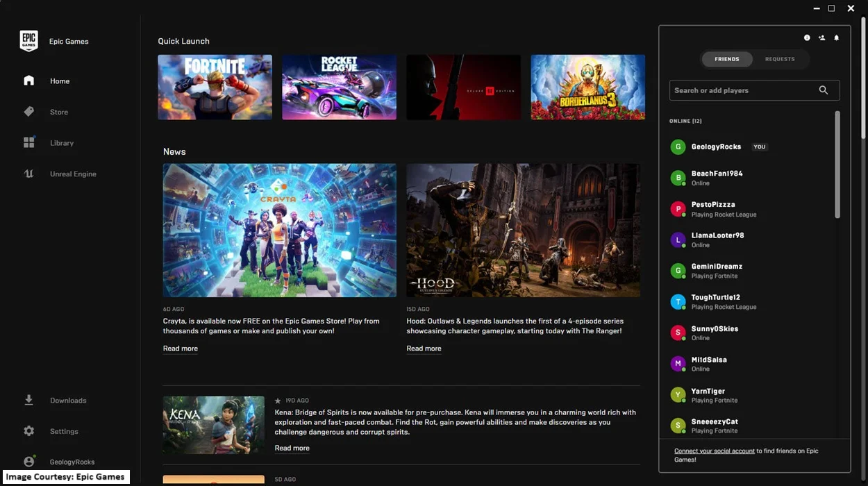Image resolution: width=868 pixels, height=486 pixels.
Task: Click the search magnifier in the Friends panel
Action: click(x=824, y=90)
